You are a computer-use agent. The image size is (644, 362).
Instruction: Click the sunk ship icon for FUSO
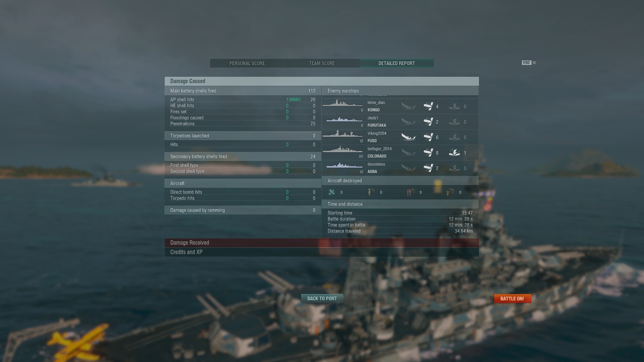(x=409, y=137)
